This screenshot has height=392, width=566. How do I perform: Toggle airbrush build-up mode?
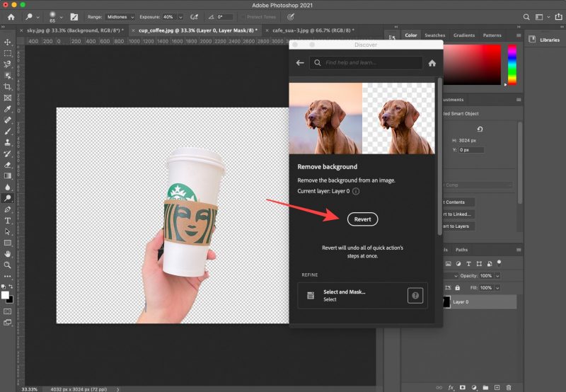(194, 17)
